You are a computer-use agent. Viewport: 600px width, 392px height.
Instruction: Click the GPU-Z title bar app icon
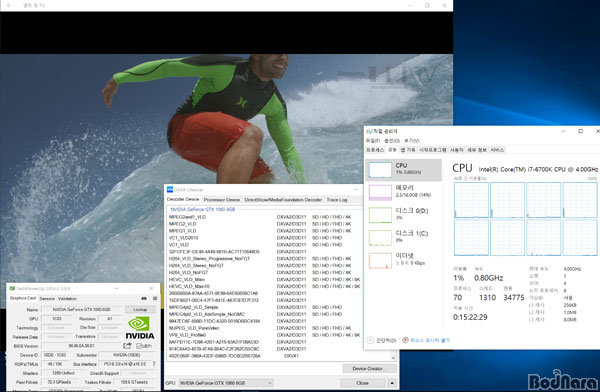tap(12, 288)
